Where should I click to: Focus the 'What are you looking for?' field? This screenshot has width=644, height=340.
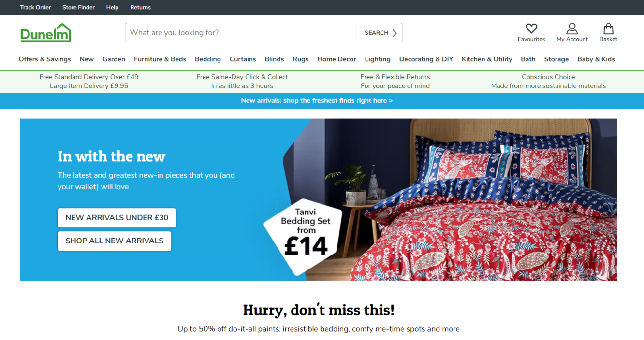pyautogui.click(x=241, y=32)
